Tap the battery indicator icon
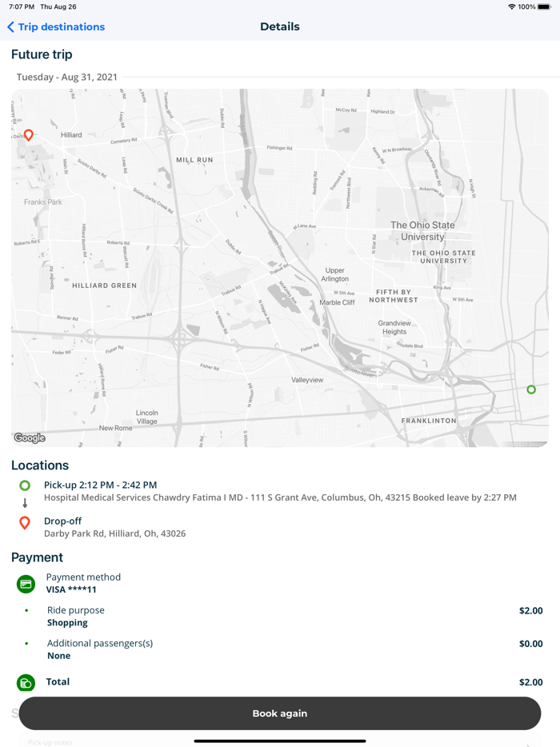Viewport: 560px width, 747px height. [544, 6]
